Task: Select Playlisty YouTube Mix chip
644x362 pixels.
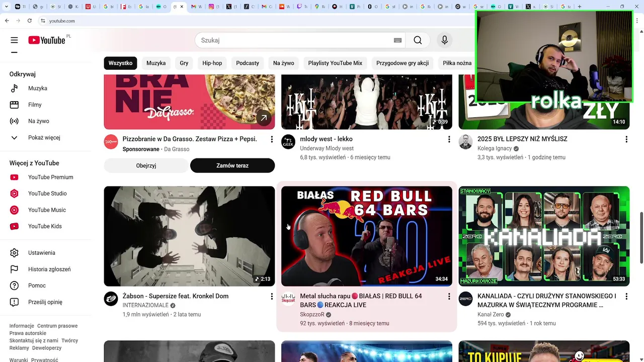Action: 335,63
